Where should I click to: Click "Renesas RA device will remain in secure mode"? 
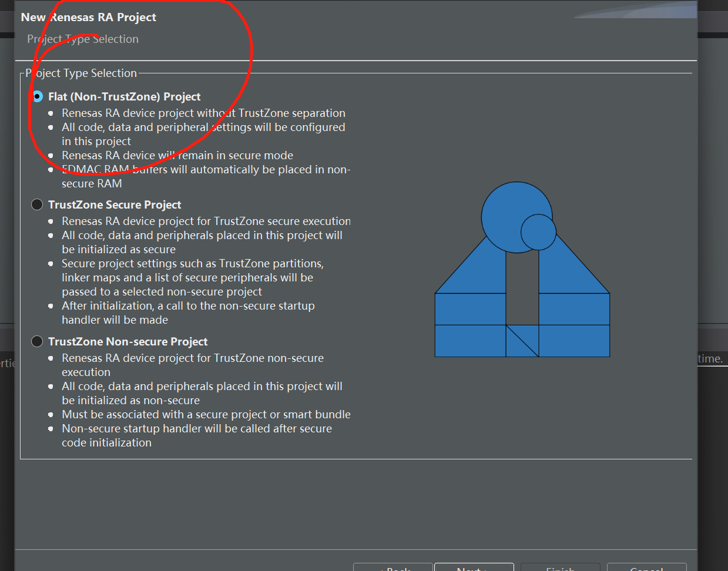177,155
